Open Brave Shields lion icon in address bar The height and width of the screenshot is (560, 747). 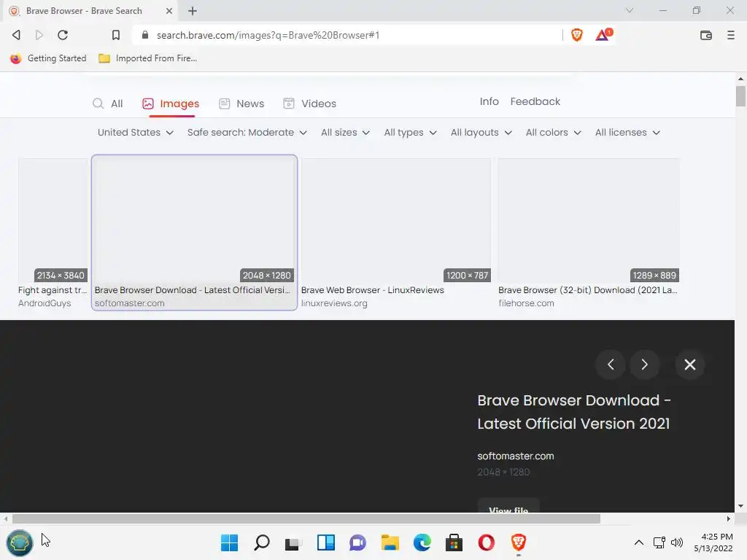click(577, 35)
